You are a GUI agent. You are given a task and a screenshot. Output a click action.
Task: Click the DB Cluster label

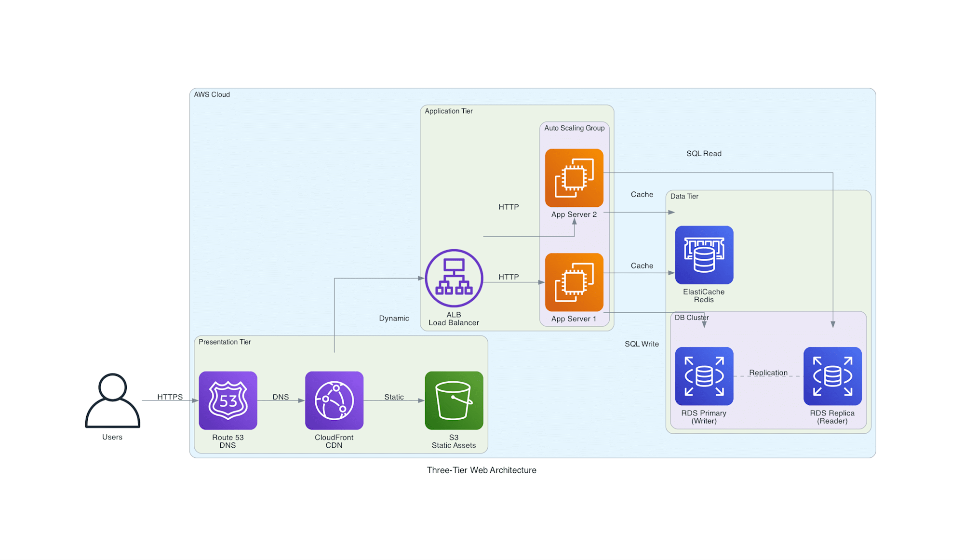click(691, 318)
